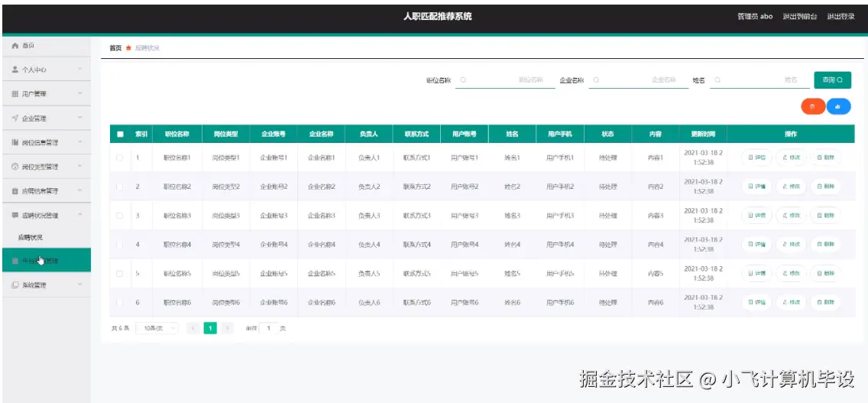Select page 1 in pagination

point(210,328)
